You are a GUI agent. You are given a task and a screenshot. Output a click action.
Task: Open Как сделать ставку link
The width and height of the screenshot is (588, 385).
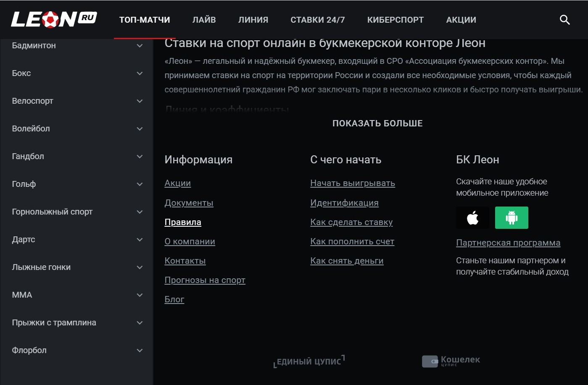click(351, 222)
